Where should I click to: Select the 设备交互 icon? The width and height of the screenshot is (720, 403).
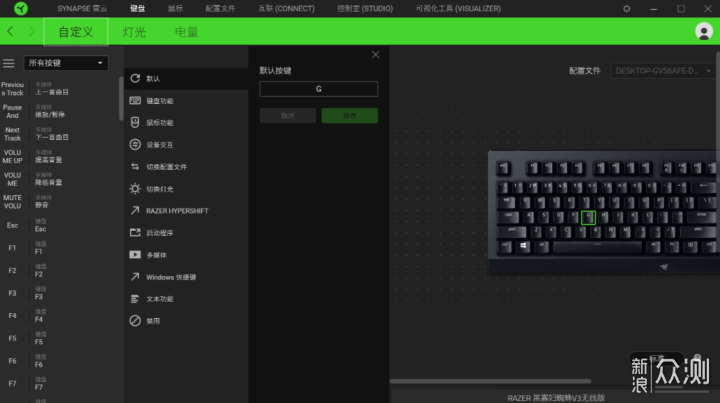point(135,145)
